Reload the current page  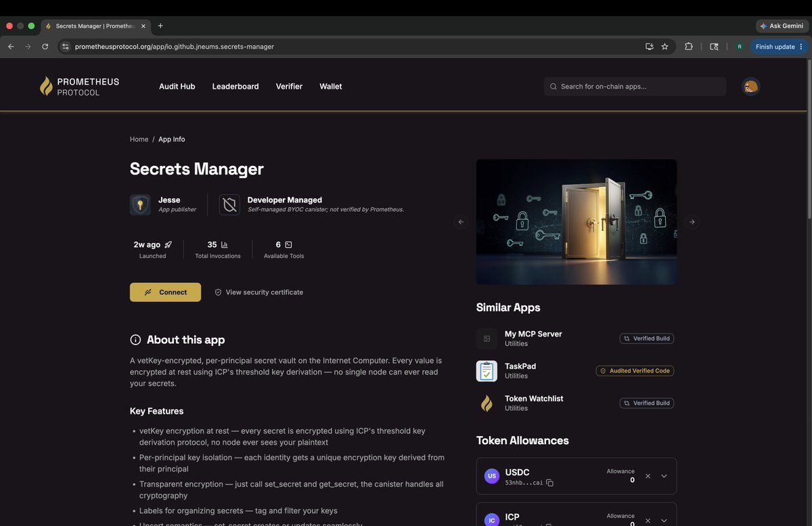tap(45, 47)
